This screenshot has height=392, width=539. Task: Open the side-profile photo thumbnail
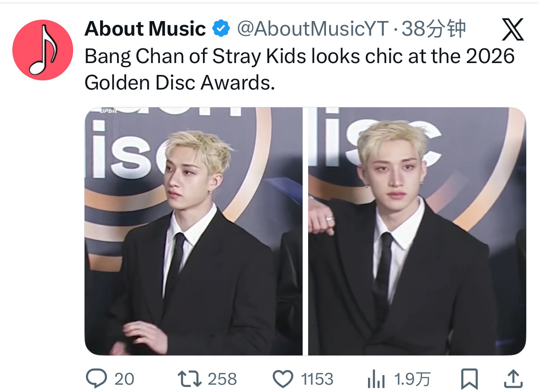click(x=193, y=231)
